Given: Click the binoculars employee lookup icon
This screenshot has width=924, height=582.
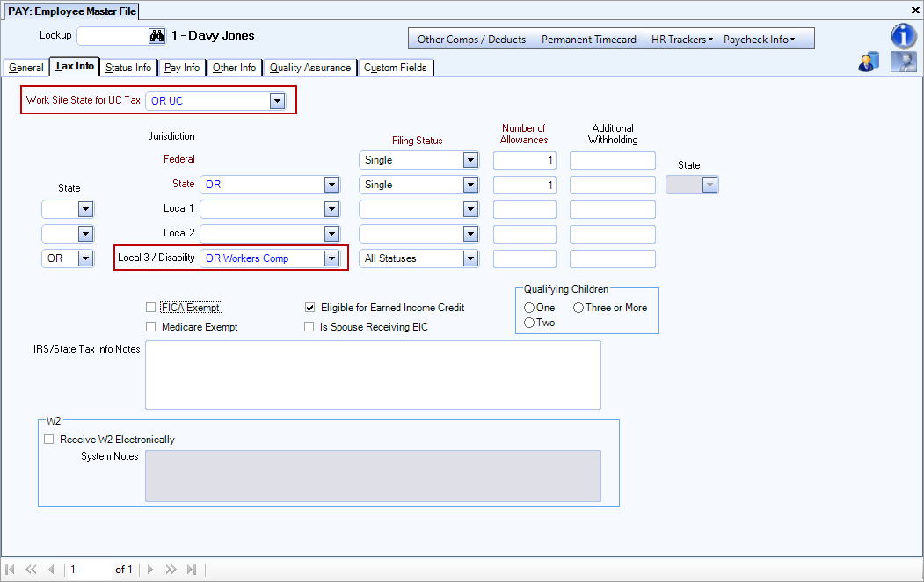Looking at the screenshot, I should tap(157, 36).
